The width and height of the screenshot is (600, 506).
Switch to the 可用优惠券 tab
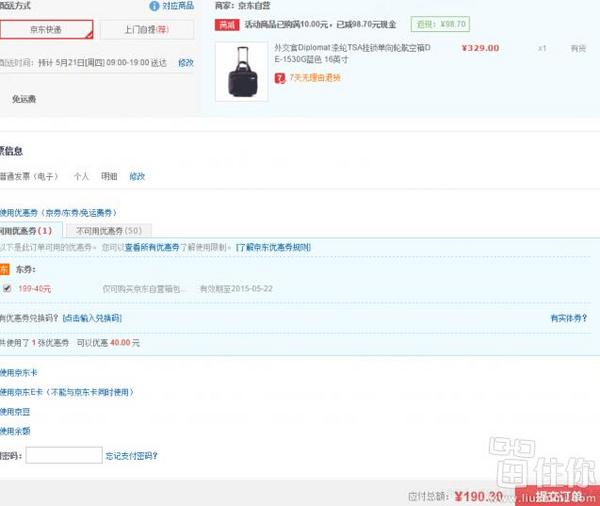point(27,231)
